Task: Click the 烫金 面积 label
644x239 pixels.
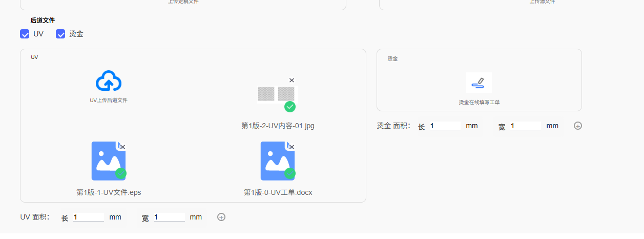Action: pos(393,126)
